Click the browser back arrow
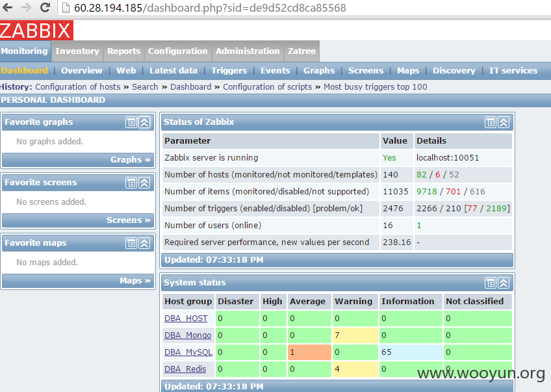 (8, 7)
